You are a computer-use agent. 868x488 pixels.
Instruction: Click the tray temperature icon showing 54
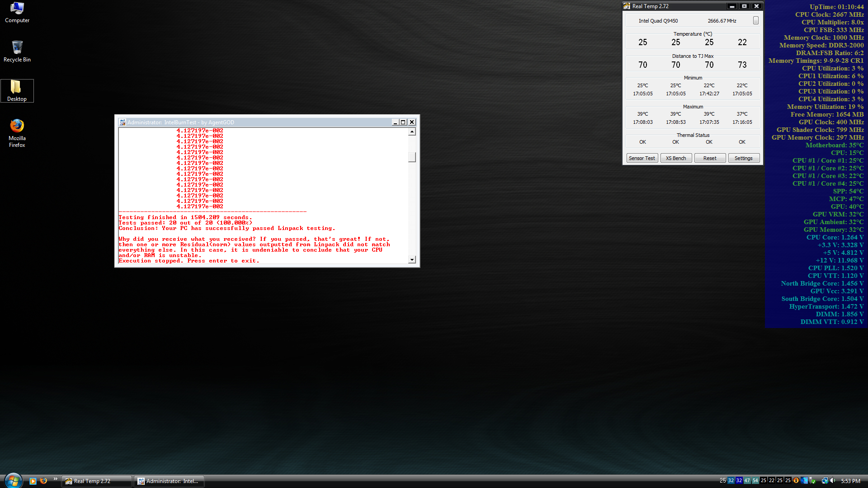click(x=755, y=480)
